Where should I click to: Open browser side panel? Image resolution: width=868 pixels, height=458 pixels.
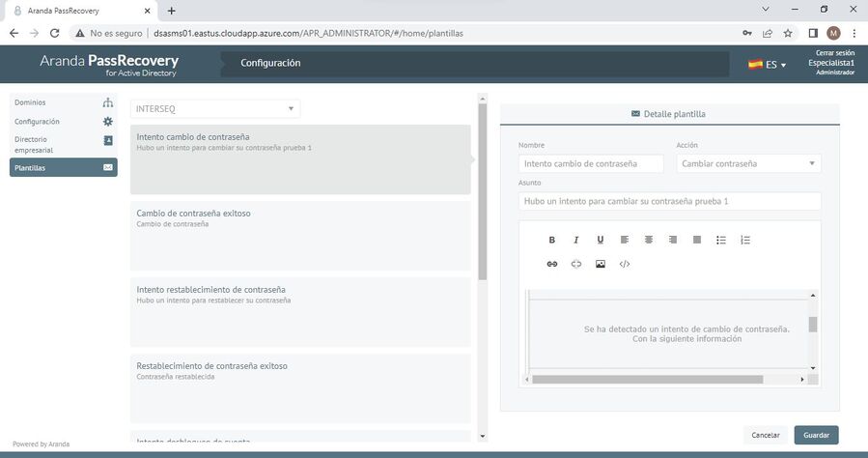tap(813, 33)
